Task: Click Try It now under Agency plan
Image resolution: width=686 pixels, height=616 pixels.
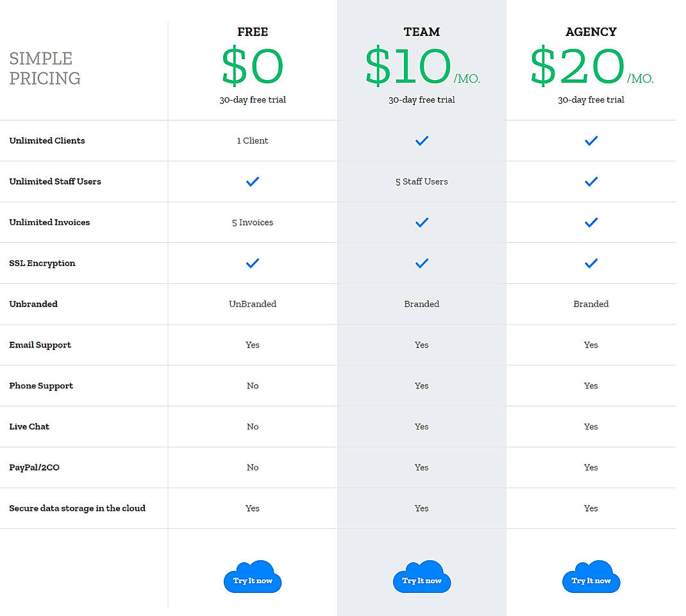Action: [x=591, y=577]
